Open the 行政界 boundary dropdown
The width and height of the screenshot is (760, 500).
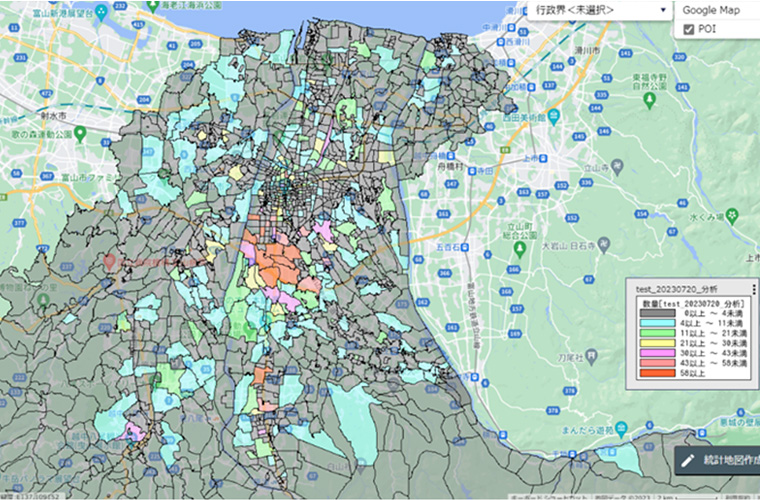click(601, 10)
